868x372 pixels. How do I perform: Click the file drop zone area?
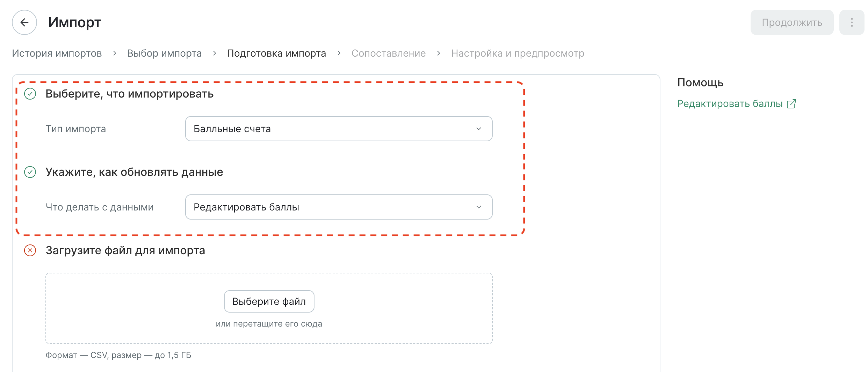(269, 308)
